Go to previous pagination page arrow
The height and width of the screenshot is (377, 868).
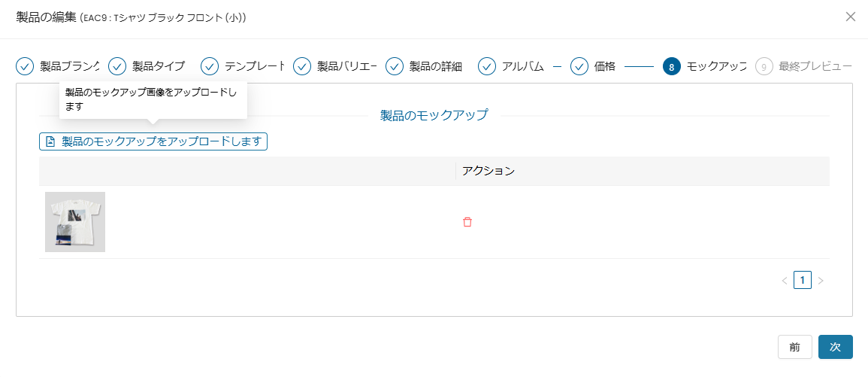point(785,281)
